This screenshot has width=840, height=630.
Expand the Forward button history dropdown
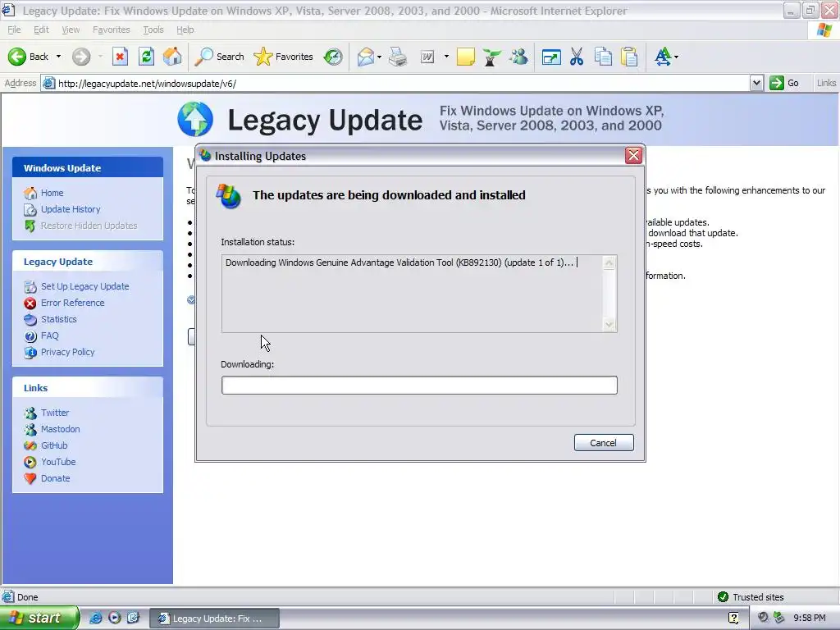(x=100, y=57)
